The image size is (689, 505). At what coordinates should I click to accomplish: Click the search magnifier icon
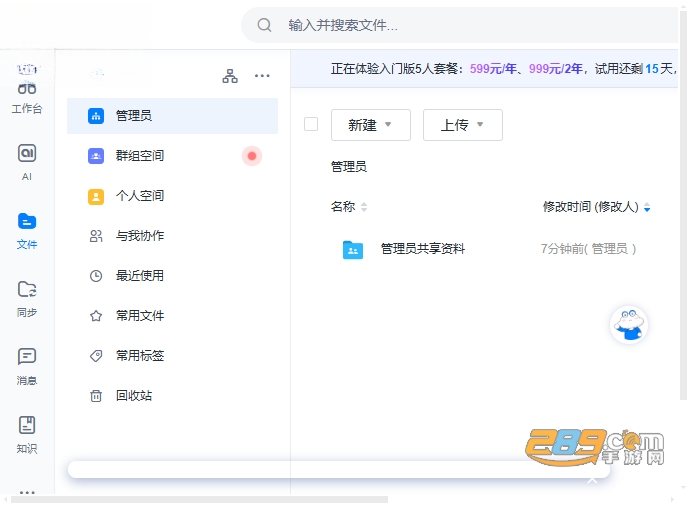tap(264, 25)
